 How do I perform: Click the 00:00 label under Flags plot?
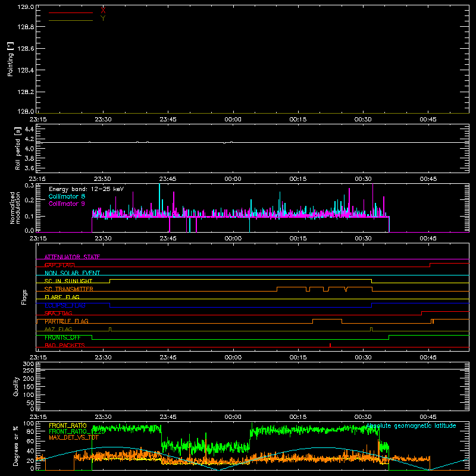click(233, 358)
